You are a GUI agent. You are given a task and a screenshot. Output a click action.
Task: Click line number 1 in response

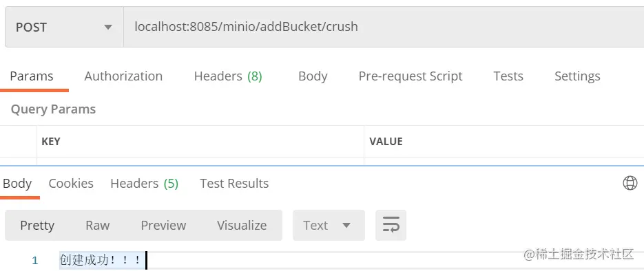(34, 261)
